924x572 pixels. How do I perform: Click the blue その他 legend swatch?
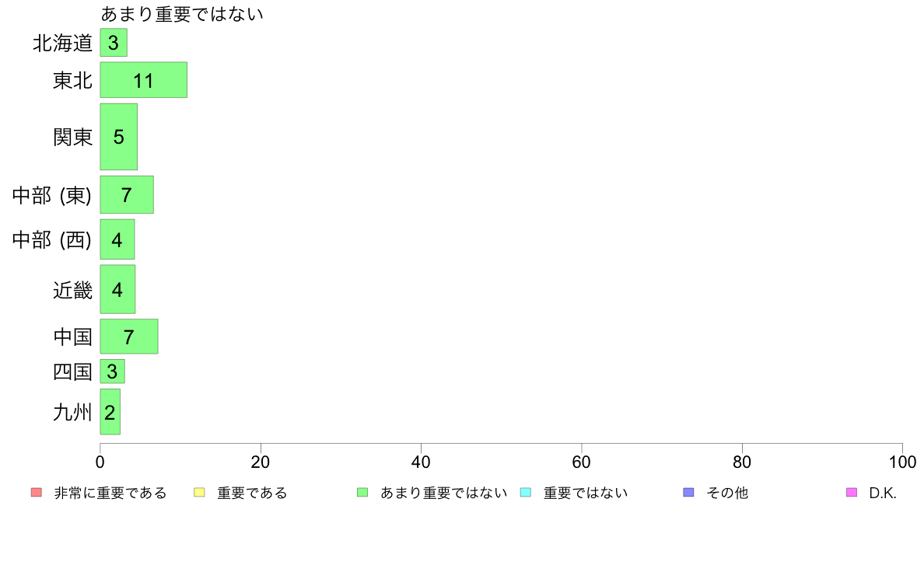coord(688,493)
